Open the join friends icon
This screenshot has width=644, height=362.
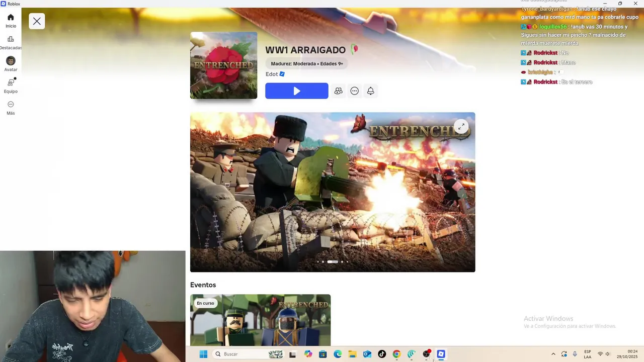[338, 91]
